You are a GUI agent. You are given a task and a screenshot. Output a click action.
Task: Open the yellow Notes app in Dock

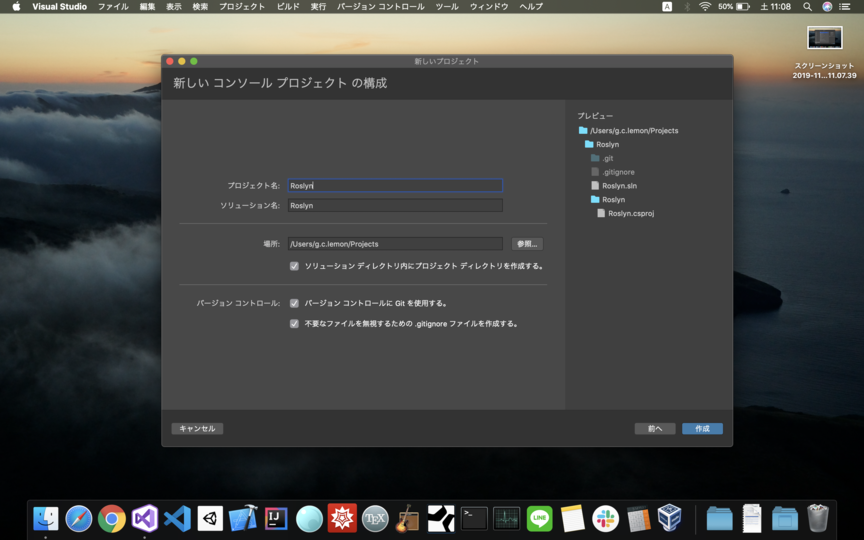[573, 519]
